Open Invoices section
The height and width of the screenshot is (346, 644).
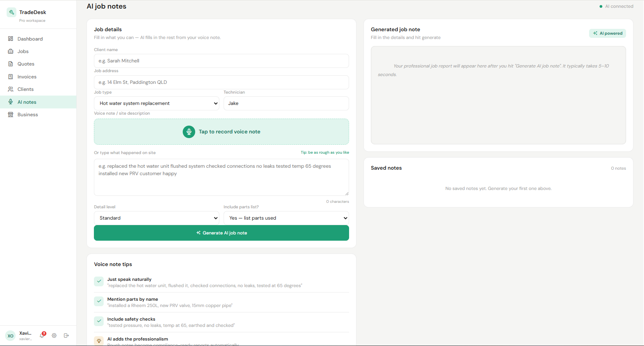(x=38, y=76)
